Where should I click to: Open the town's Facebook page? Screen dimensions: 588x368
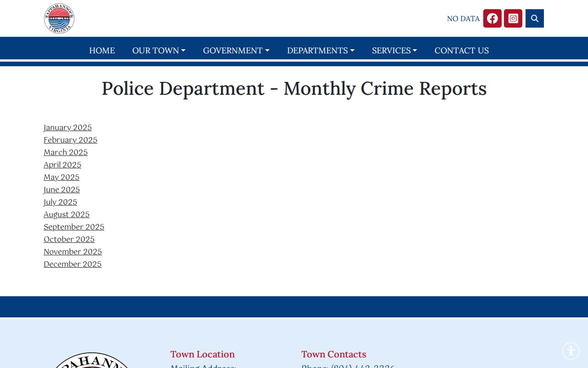(492, 18)
